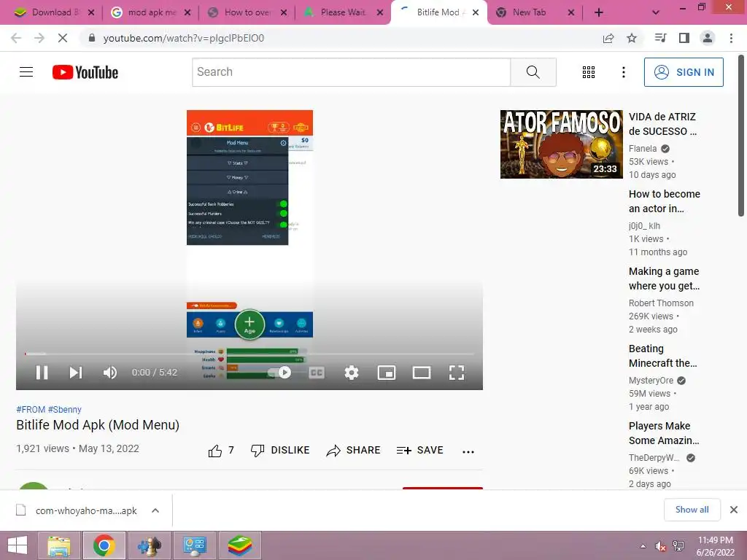This screenshot has height=560, width=747.
Task: Stop loading the page
Action: point(63,38)
